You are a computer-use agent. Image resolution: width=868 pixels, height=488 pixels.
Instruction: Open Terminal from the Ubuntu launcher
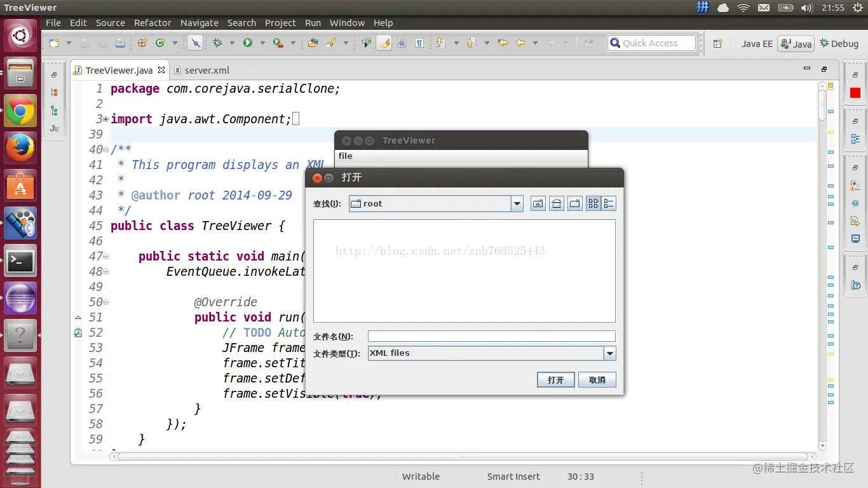point(20,261)
